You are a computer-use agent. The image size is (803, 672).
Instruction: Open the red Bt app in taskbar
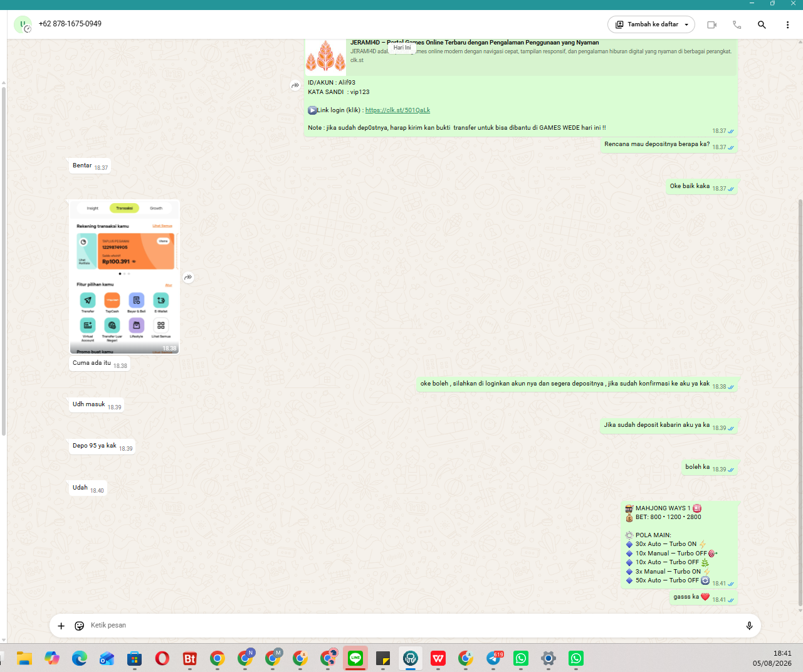point(190,658)
